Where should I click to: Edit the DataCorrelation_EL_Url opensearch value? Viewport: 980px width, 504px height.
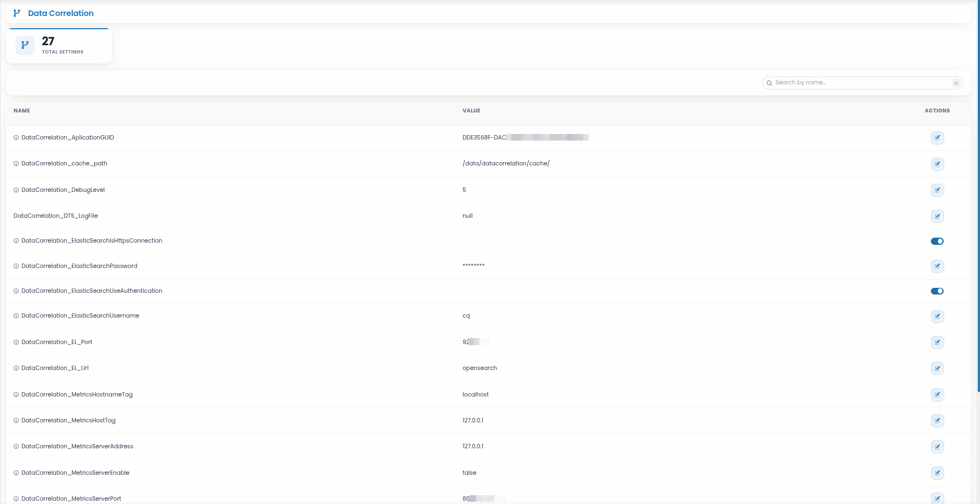[937, 368]
